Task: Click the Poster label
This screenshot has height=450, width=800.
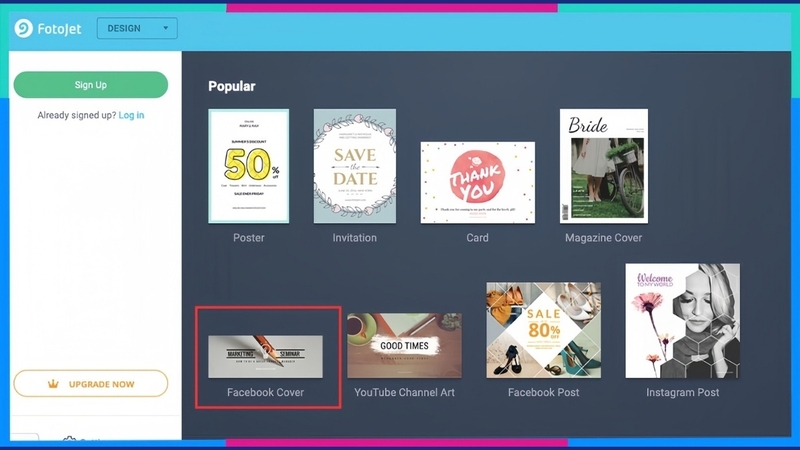Action: tap(248, 238)
